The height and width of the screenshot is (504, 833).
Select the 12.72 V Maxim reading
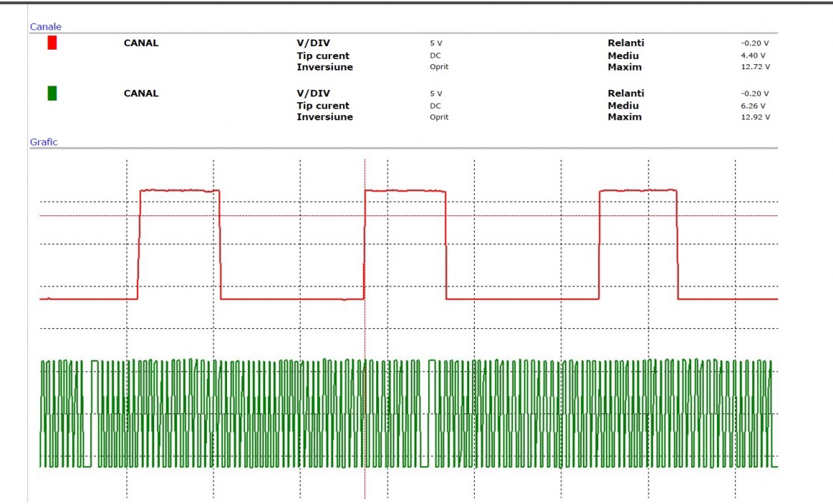coord(755,67)
